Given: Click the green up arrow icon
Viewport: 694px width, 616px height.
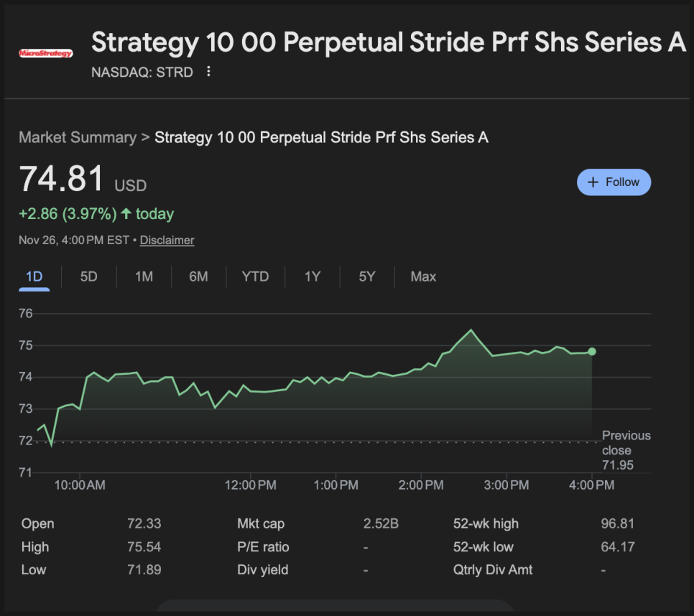Looking at the screenshot, I should click(126, 214).
